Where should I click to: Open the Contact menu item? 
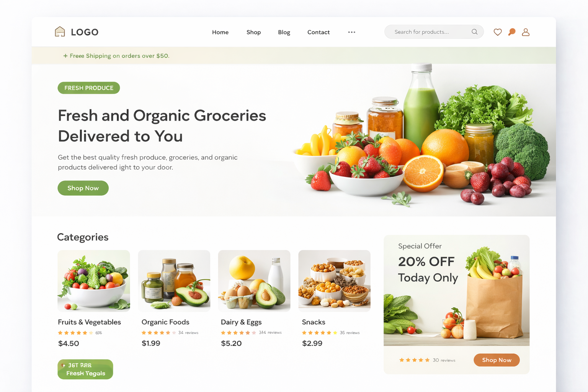[318, 32]
